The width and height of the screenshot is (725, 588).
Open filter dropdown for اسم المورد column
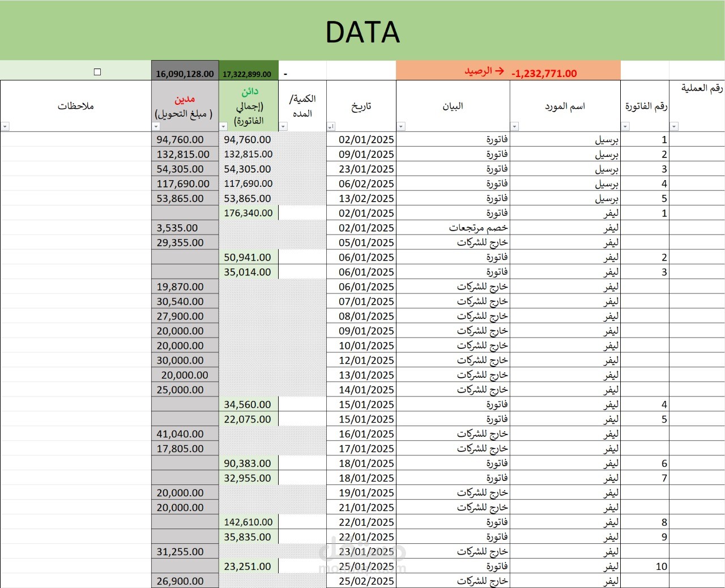coord(514,126)
